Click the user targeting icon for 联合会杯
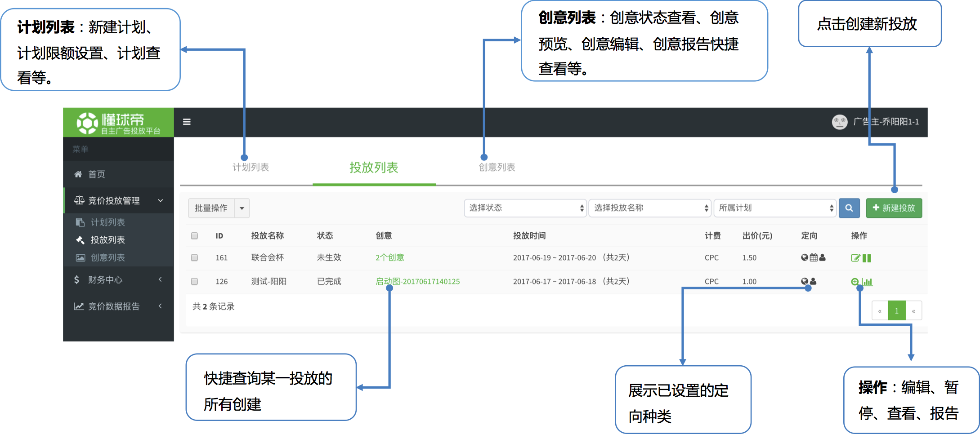This screenshot has width=980, height=434. [x=822, y=257]
